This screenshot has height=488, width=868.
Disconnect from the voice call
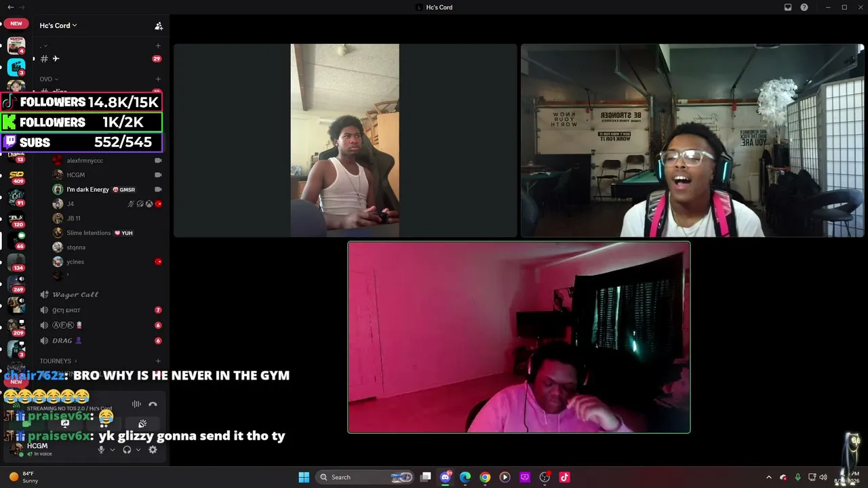click(153, 405)
